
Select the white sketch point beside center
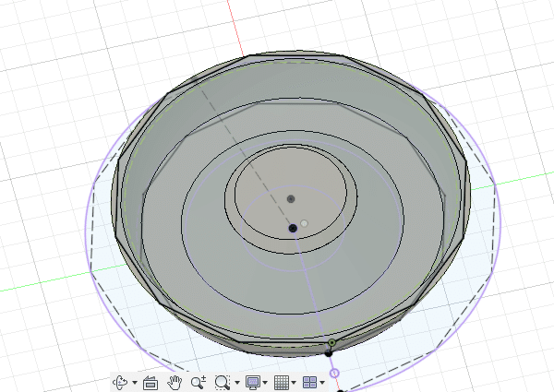pyautogui.click(x=304, y=223)
